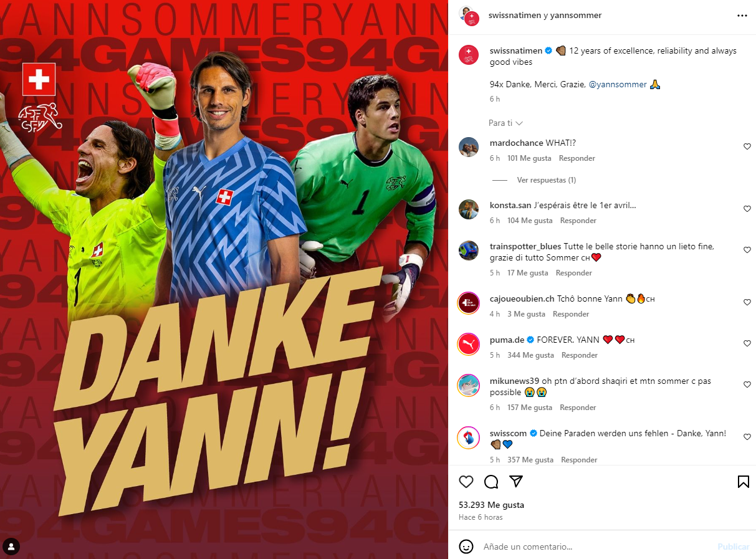
Task: Share post using the paper plane icon
Action: pos(516,482)
